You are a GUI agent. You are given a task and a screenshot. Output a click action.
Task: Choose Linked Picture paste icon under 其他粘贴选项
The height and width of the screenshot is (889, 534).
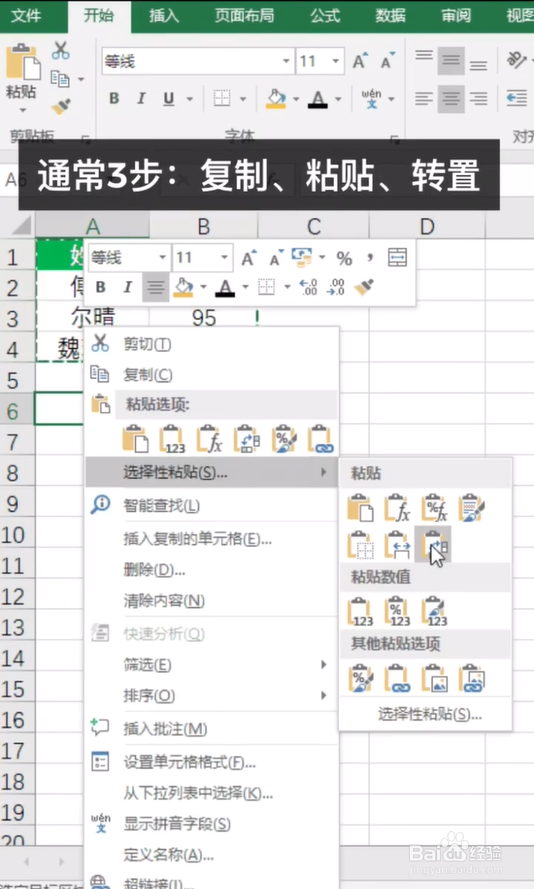[x=472, y=679]
